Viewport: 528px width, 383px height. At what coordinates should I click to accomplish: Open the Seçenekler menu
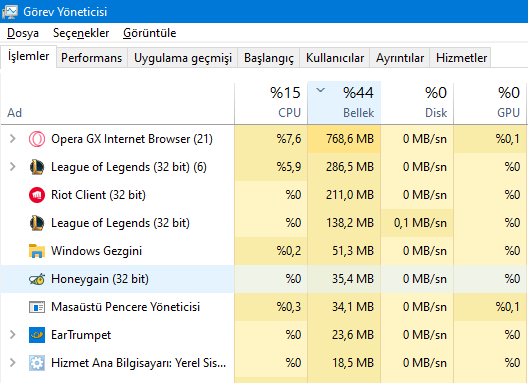pos(81,33)
